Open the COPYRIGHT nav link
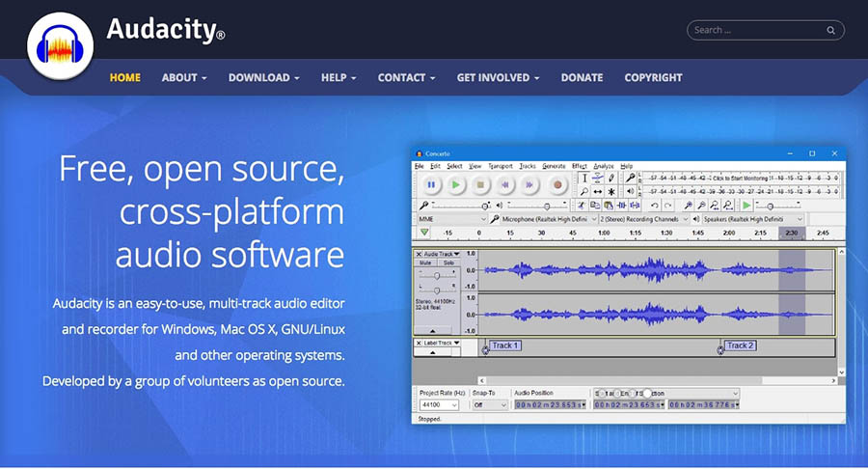868x469 pixels. (x=653, y=77)
